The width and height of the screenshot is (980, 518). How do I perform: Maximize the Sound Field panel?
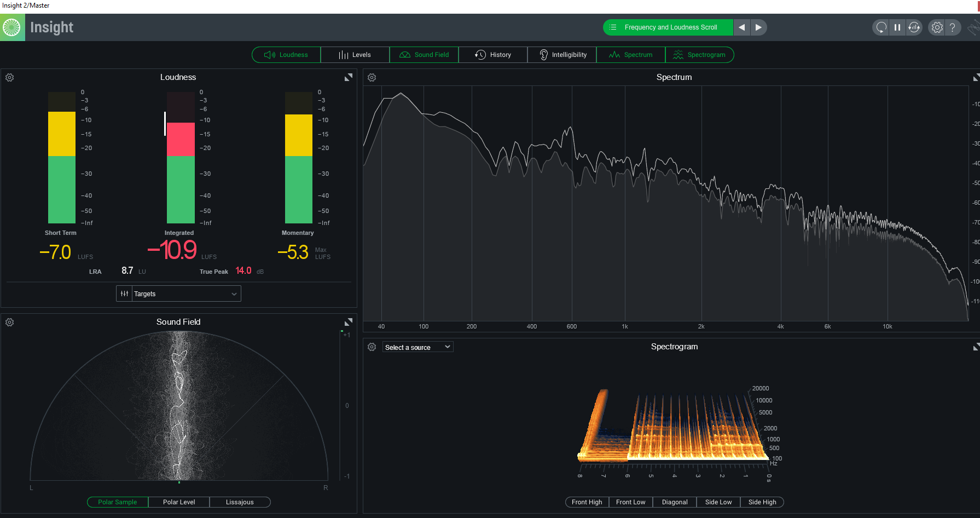(x=348, y=322)
